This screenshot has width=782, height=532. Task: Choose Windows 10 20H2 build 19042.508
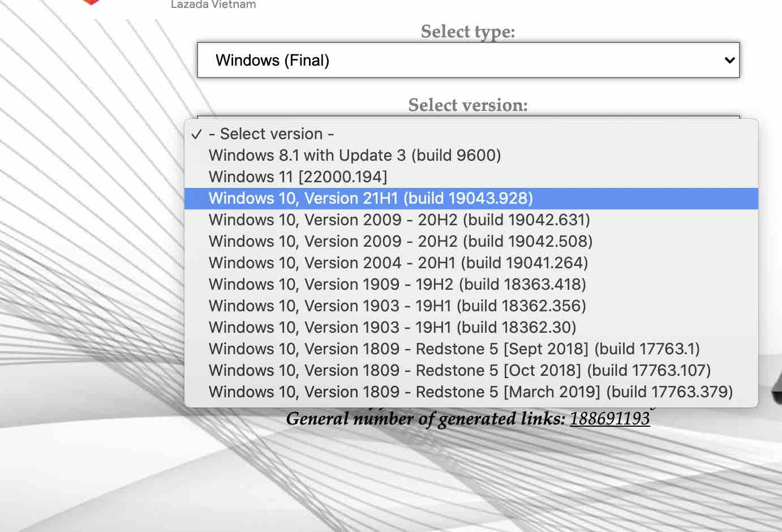click(400, 242)
